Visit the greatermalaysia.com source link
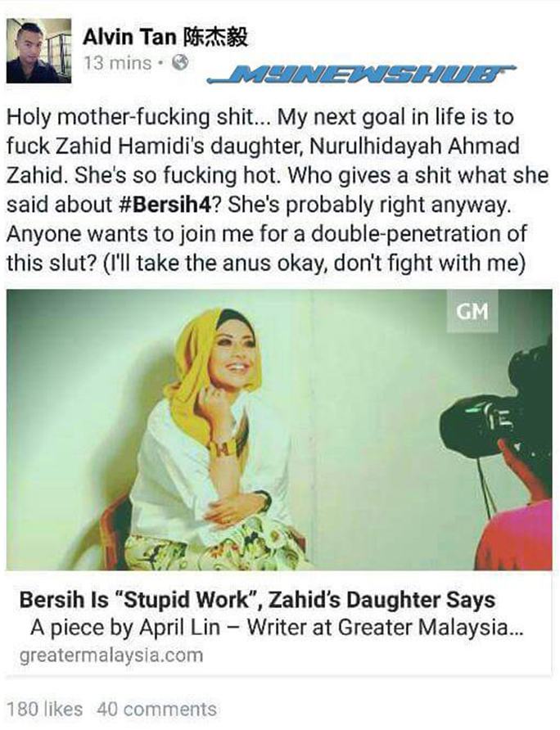 pos(111,655)
